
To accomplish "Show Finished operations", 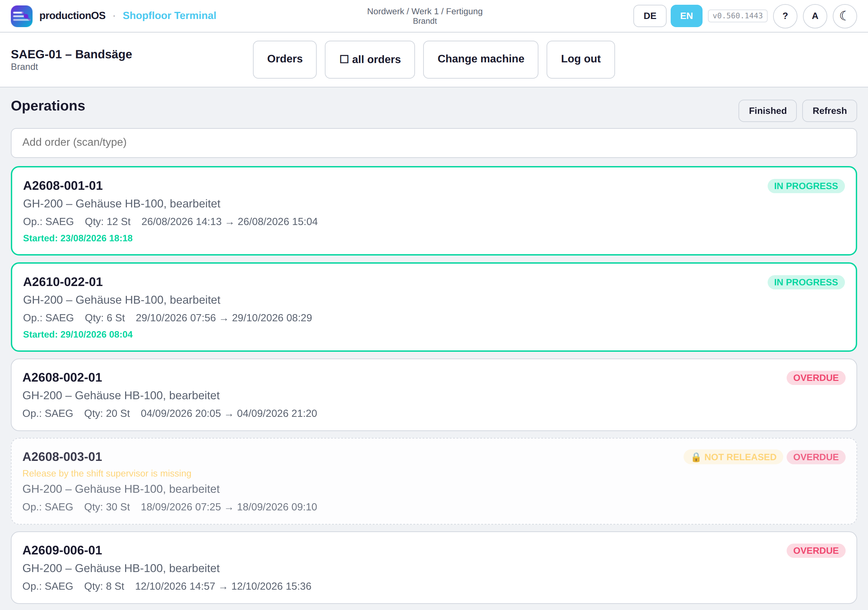I will (x=767, y=111).
